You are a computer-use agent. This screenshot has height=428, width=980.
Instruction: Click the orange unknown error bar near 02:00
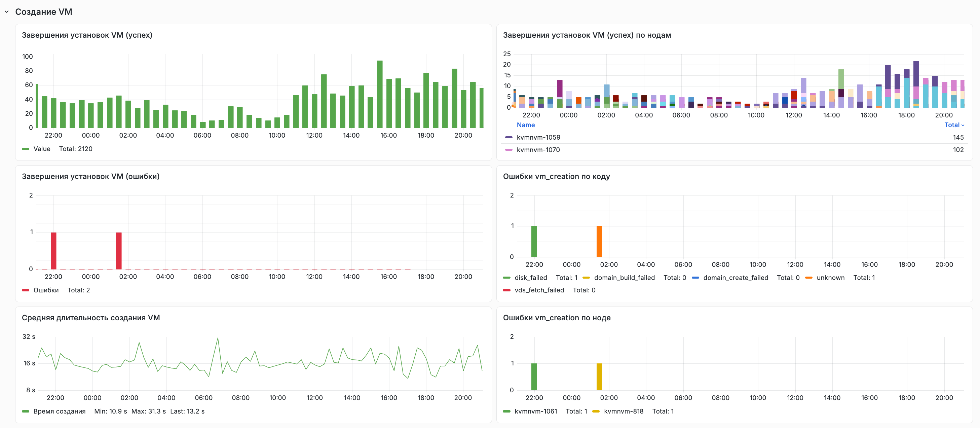click(599, 241)
